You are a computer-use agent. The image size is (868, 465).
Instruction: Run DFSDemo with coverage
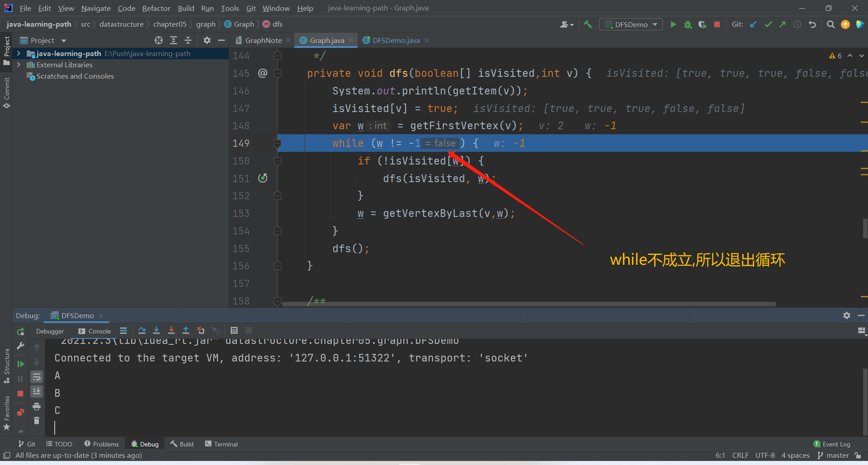point(702,24)
